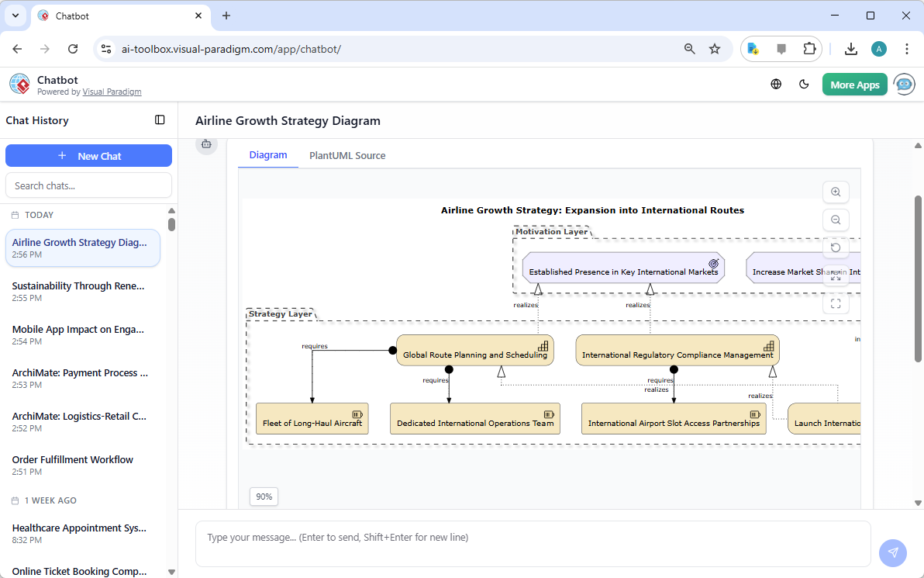The height and width of the screenshot is (578, 924).
Task: Open the browser downloads menu
Action: tap(851, 48)
